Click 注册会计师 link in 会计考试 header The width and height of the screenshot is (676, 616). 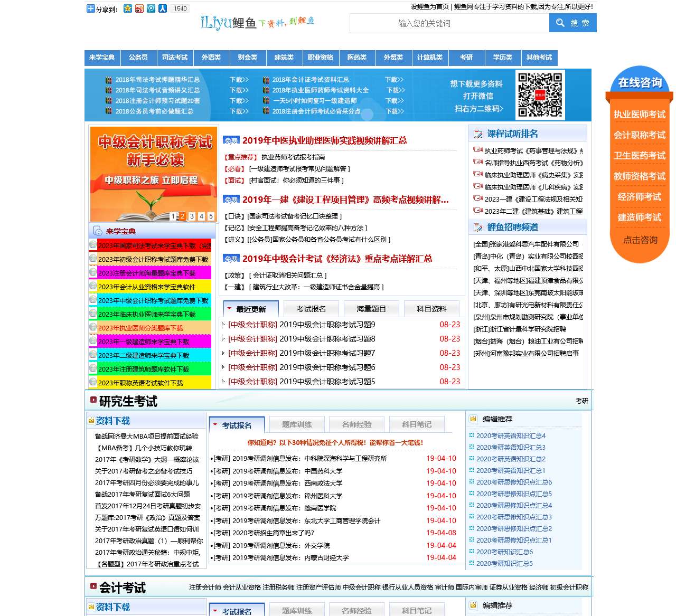205,587
